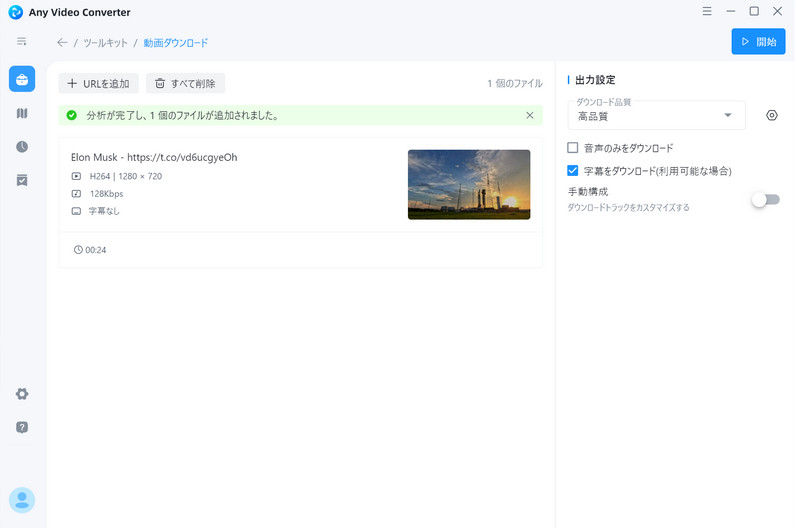This screenshot has height=528, width=795.
Task: Uncheck 字幕をダウンロード checkbox
Action: point(572,170)
